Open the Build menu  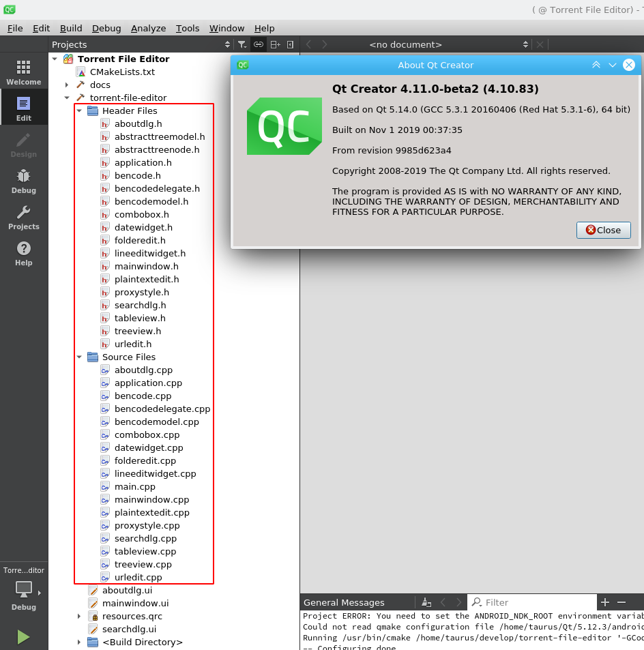click(x=71, y=28)
